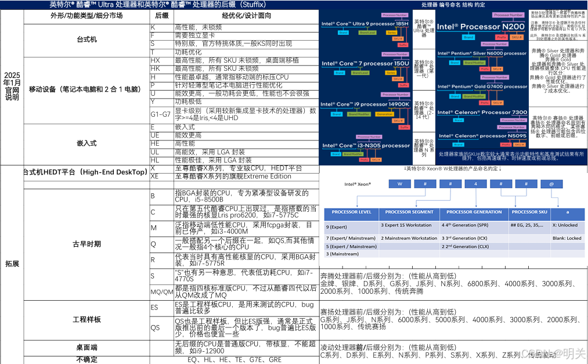Click the UE suffix cell
Screen dimensions: 588x364
pyautogui.click(x=161, y=136)
